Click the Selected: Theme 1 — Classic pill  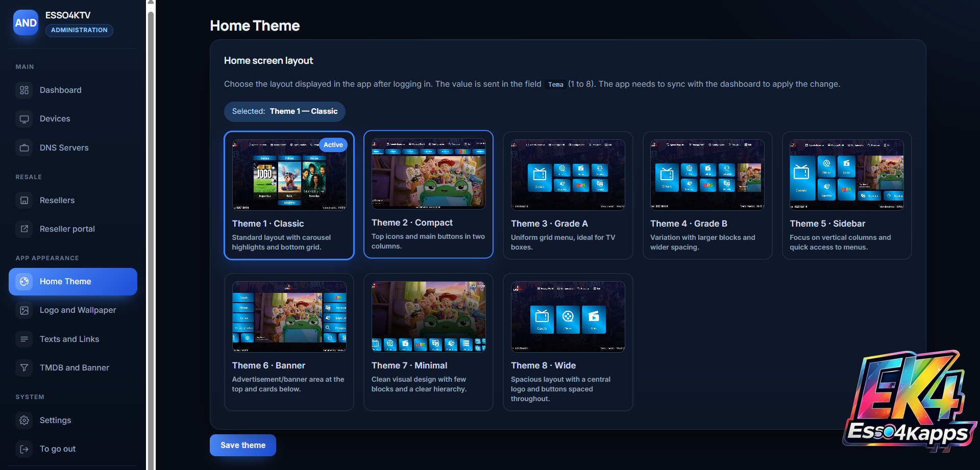[x=285, y=111]
